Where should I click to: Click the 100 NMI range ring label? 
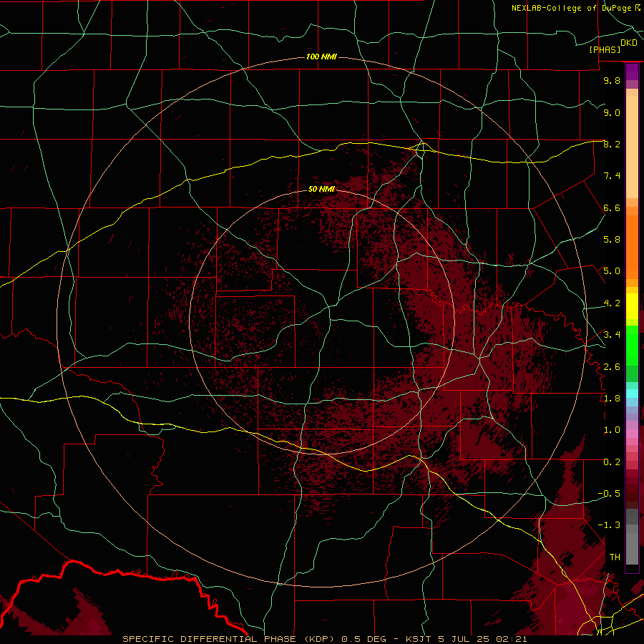point(321,57)
